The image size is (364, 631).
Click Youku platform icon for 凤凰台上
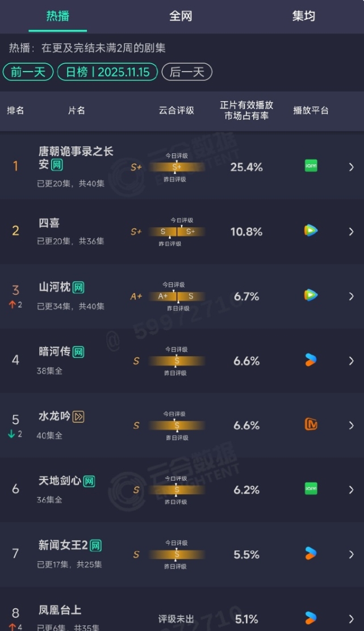click(x=311, y=617)
